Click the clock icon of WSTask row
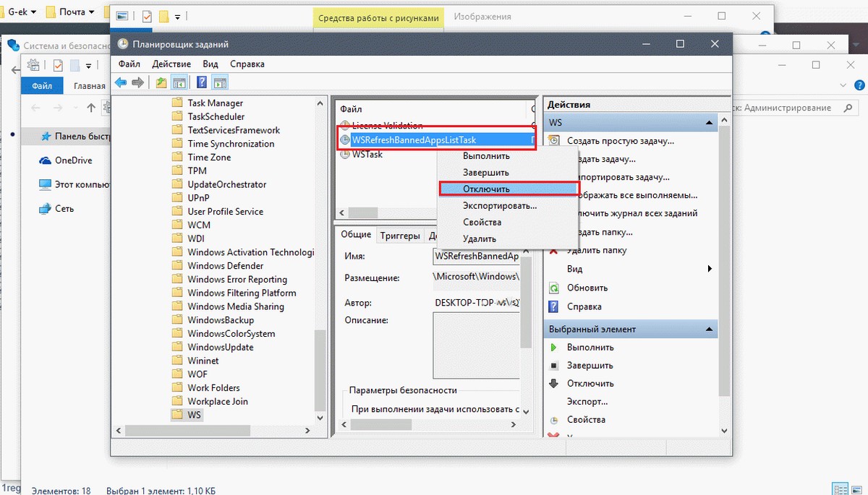Viewport: 868px width, 495px height. point(345,154)
